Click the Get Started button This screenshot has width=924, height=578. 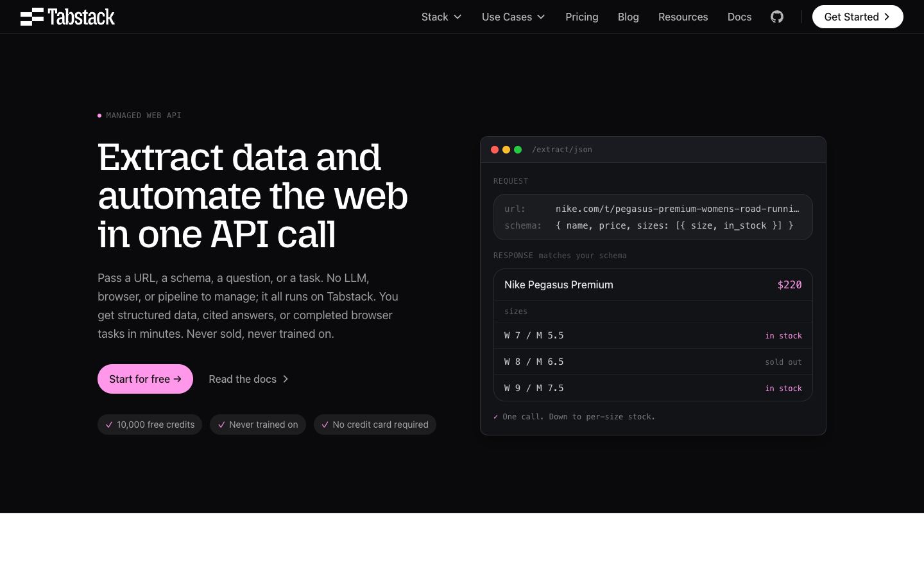tap(858, 17)
